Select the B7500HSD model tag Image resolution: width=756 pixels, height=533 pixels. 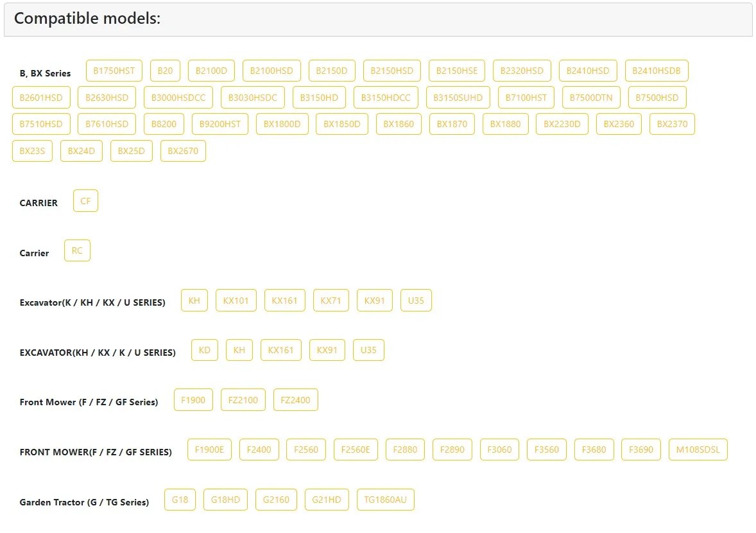pos(657,98)
